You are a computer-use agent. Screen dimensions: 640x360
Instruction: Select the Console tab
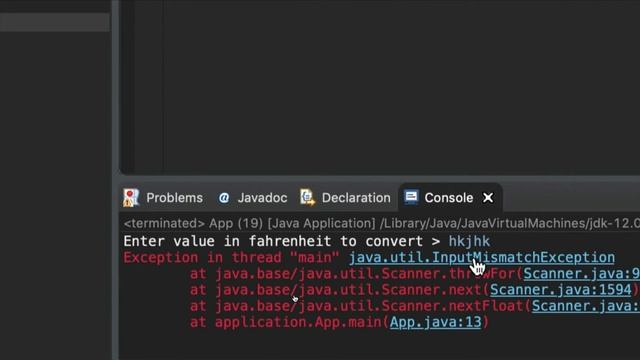point(449,198)
